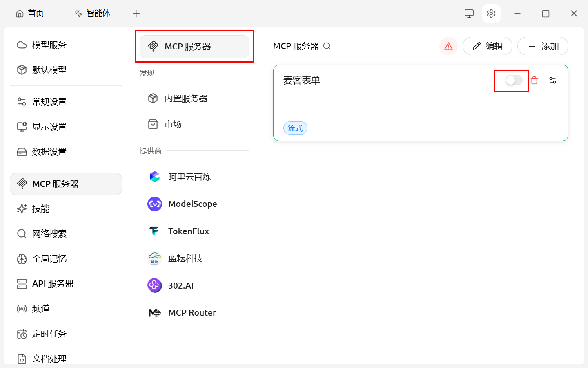588x368 pixels.
Task: Open the 市场 marketplace entry
Action: [x=173, y=124]
